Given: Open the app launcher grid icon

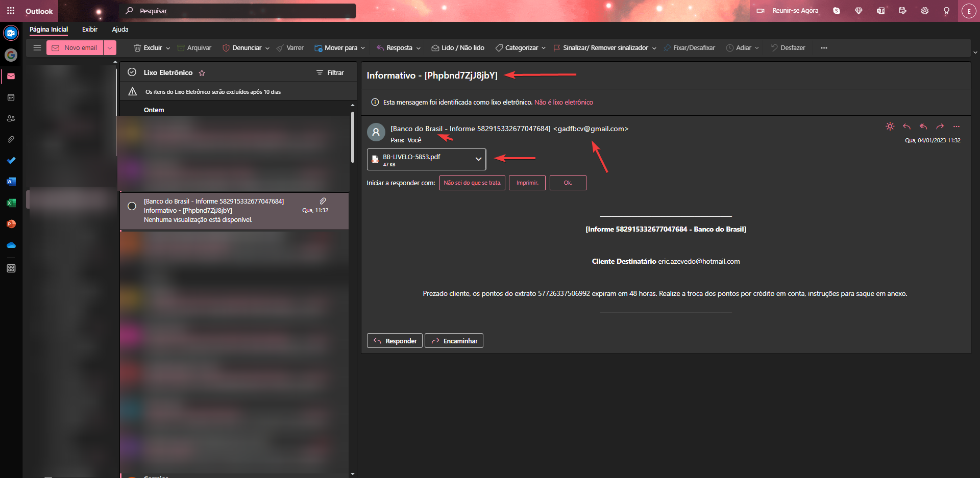Looking at the screenshot, I should coord(11,11).
